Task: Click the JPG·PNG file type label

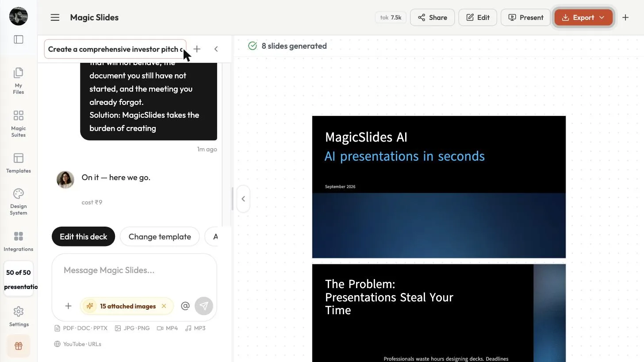Action: 132,328
